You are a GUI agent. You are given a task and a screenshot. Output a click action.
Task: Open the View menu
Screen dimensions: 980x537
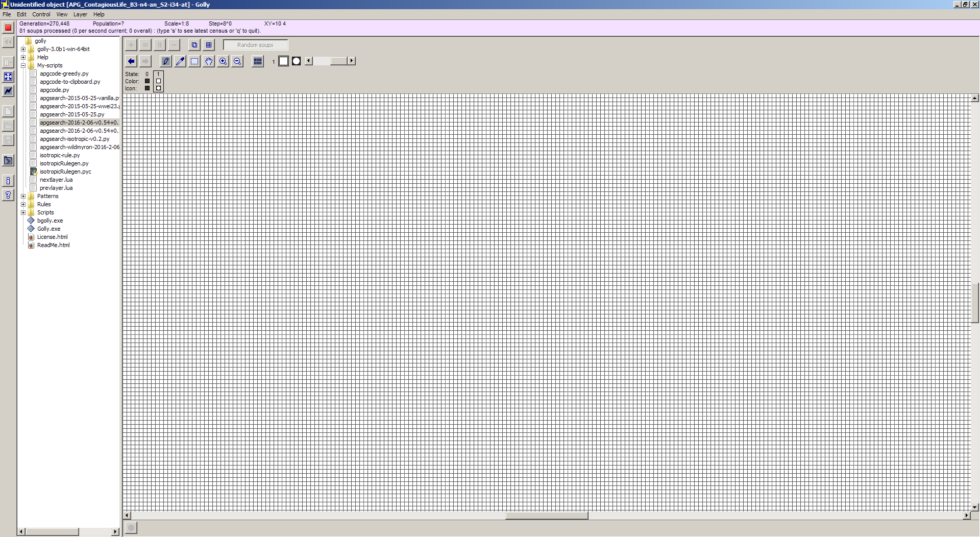pyautogui.click(x=62, y=14)
